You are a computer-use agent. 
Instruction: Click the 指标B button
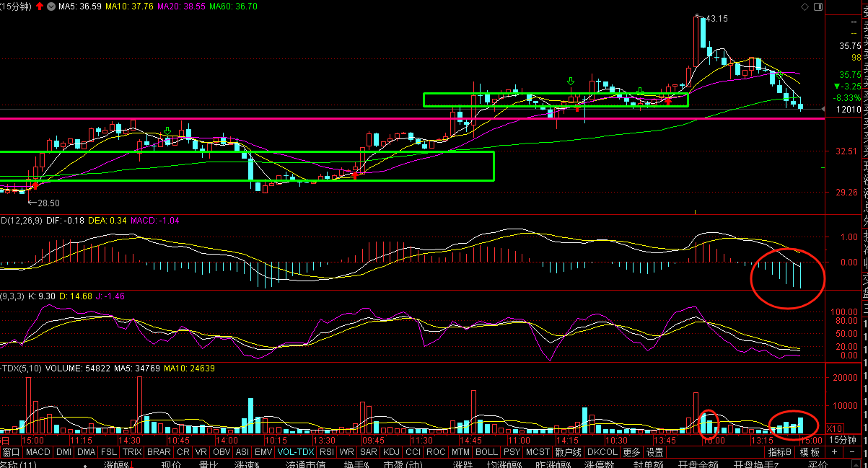tap(779, 452)
